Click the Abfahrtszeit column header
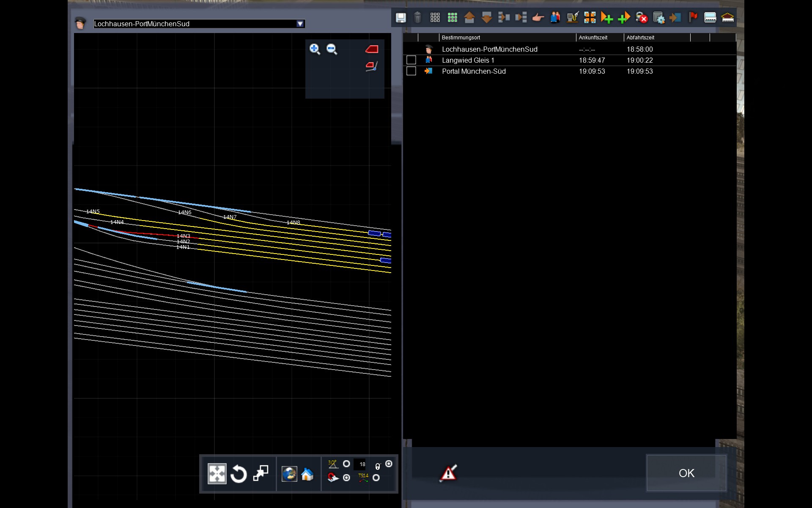This screenshot has width=812, height=508. tap(640, 38)
